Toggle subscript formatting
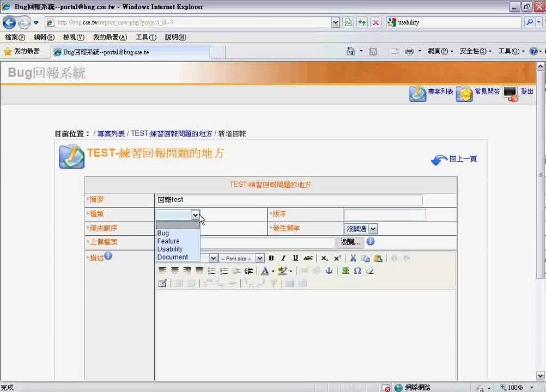The height and width of the screenshot is (392, 546). 324,258
